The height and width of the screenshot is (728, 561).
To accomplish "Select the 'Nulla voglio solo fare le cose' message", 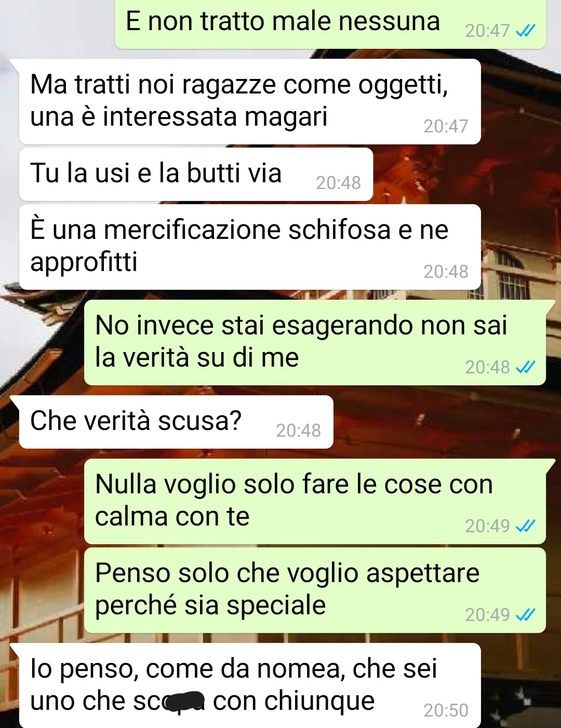I will click(x=315, y=501).
